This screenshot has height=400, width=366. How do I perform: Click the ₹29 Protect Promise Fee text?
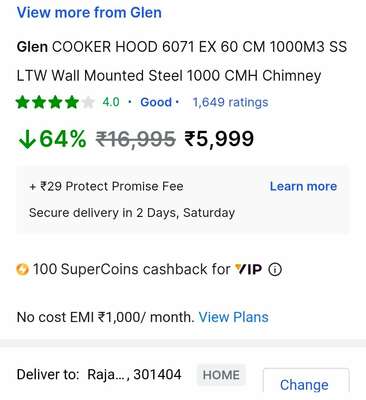pos(106,186)
